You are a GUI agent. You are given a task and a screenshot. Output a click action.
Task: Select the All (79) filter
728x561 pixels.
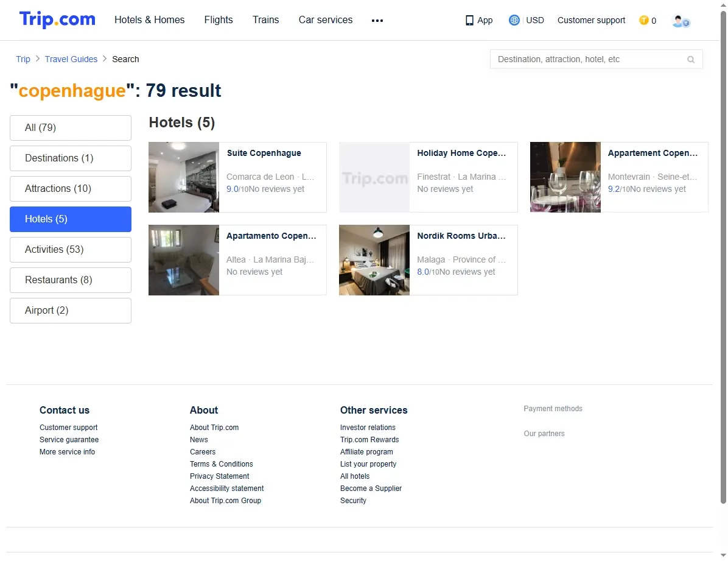click(71, 128)
